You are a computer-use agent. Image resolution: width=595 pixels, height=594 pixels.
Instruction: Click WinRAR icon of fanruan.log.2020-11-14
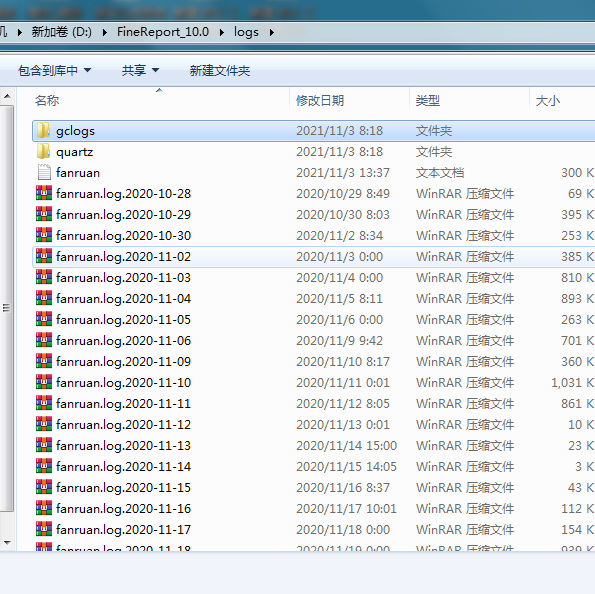click(x=44, y=466)
